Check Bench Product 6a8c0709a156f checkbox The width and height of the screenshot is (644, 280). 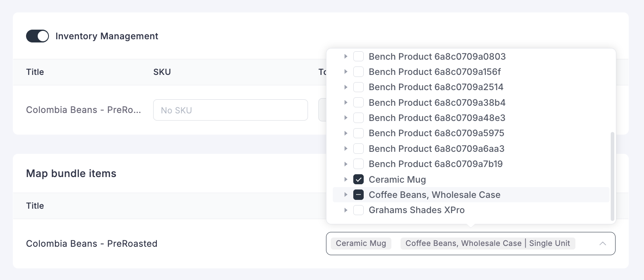(358, 72)
